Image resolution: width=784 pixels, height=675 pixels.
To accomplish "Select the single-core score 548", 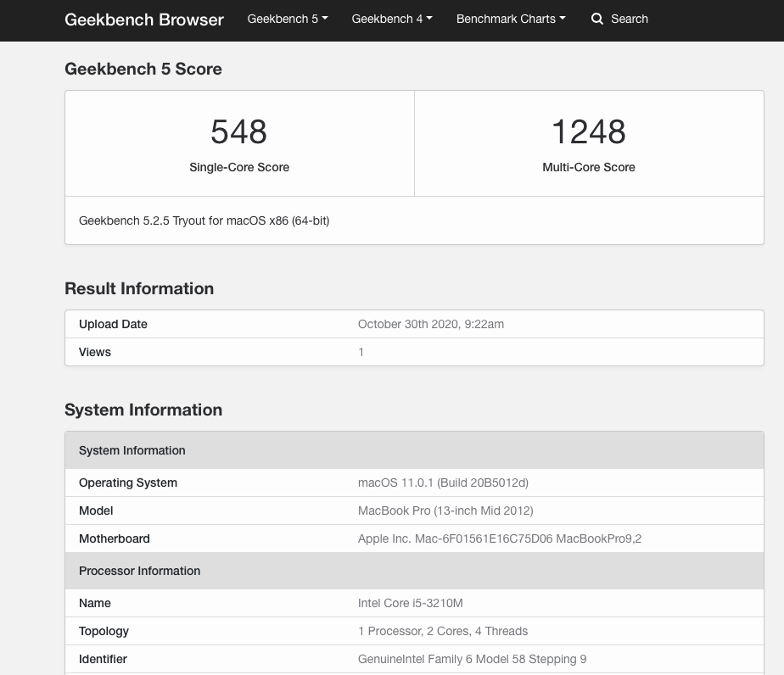I will point(239,132).
